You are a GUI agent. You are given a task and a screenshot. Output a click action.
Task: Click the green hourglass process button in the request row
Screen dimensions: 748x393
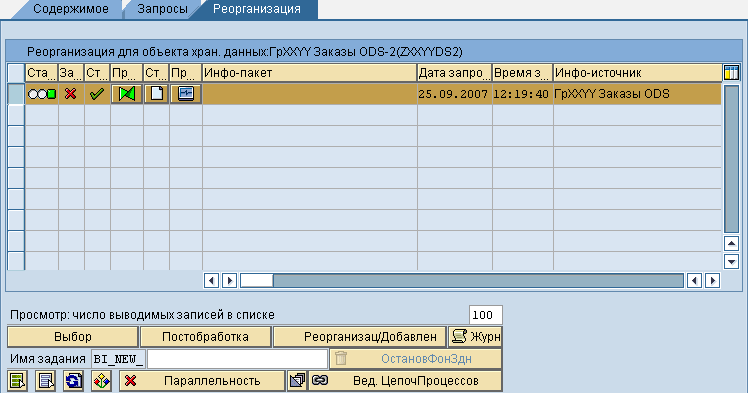point(126,94)
